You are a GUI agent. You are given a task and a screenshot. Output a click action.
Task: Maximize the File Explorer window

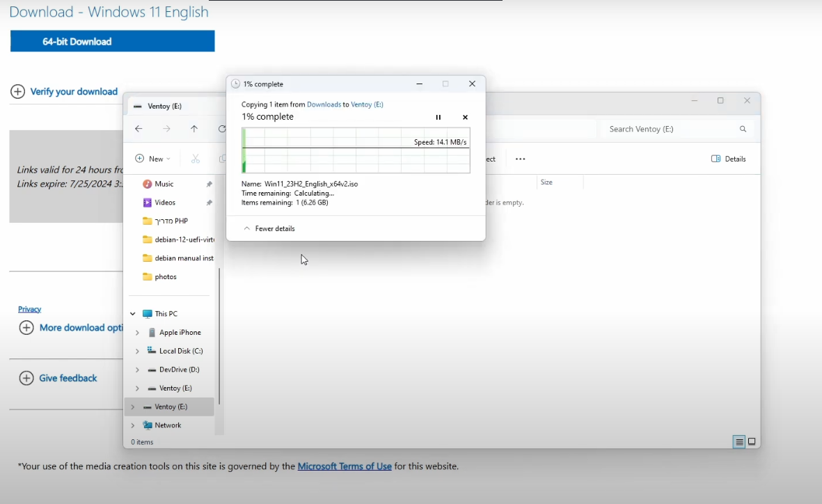coord(720,101)
